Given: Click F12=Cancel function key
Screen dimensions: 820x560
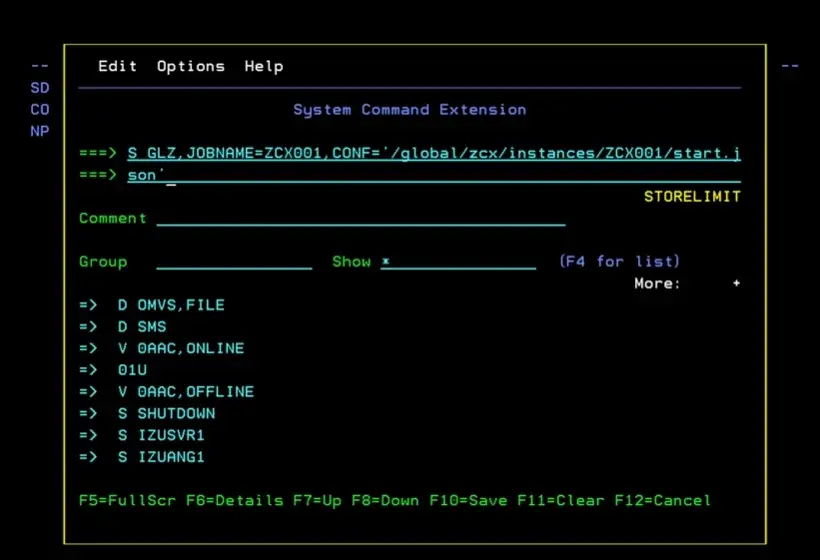Looking at the screenshot, I should pos(663,501).
